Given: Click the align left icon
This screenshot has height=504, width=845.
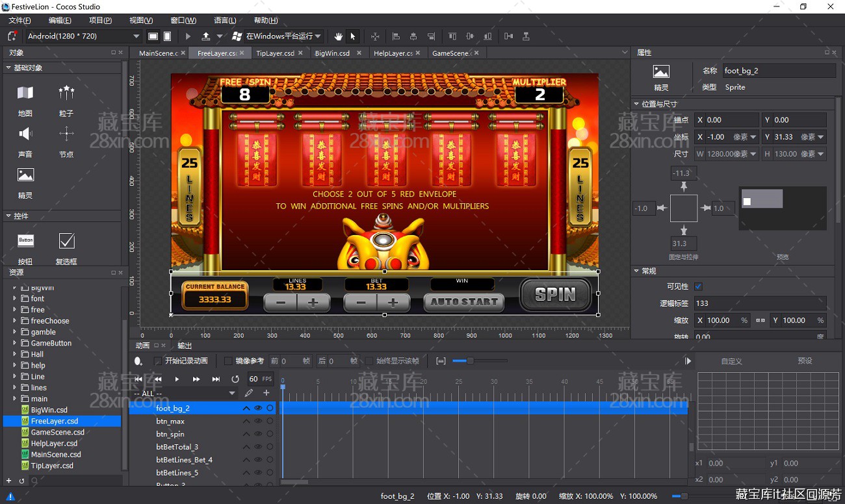Looking at the screenshot, I should 396,36.
